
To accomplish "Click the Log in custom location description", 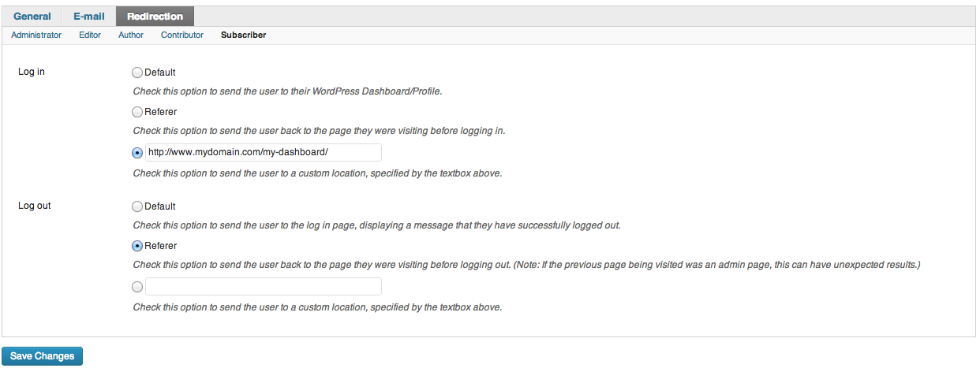I will (x=317, y=173).
